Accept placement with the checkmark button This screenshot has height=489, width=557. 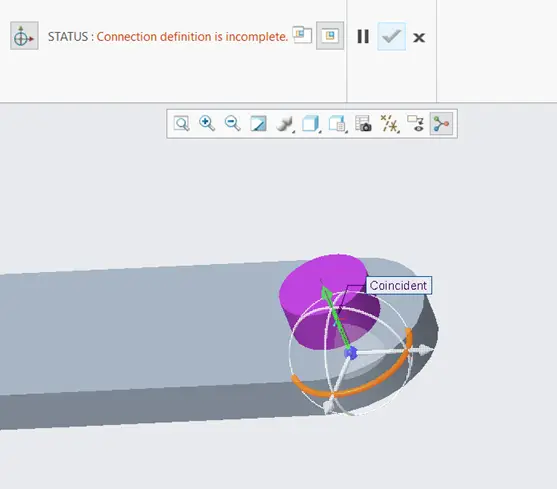pos(391,36)
